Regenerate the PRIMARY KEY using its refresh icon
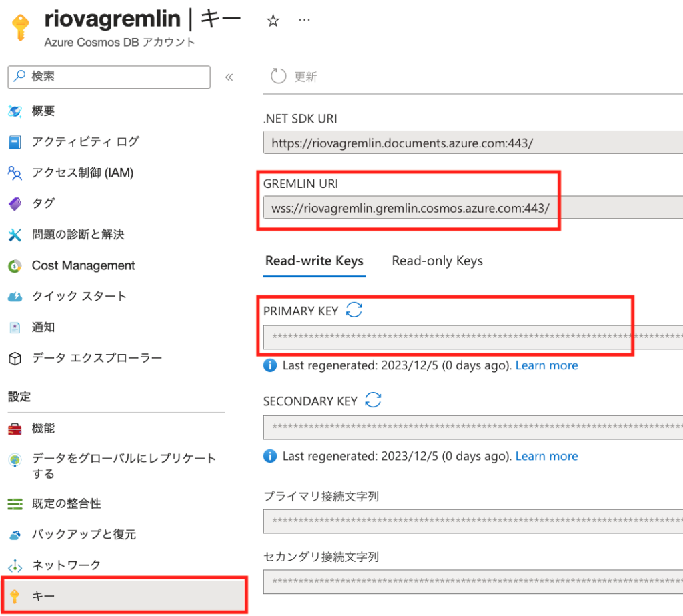Viewport: 683px width, 616px height. (354, 310)
